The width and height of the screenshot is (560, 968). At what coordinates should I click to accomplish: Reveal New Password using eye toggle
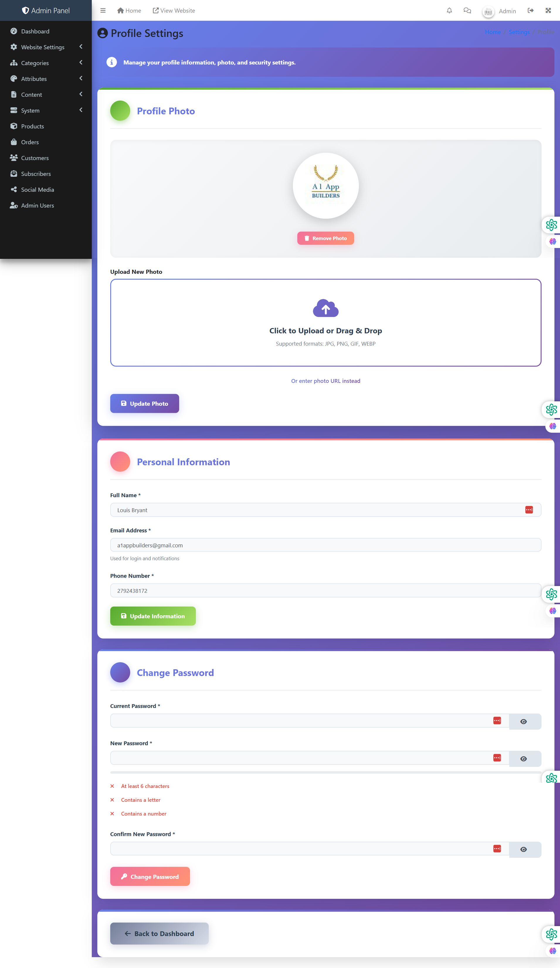coord(523,759)
